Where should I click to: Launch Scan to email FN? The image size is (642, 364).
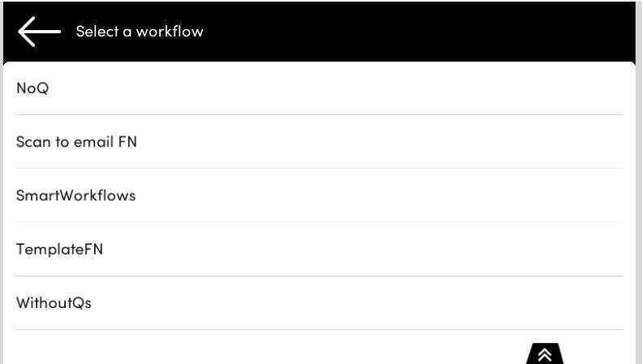pyautogui.click(x=76, y=142)
